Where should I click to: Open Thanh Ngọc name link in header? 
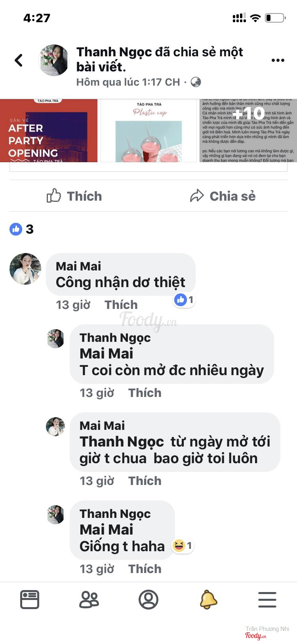(114, 52)
